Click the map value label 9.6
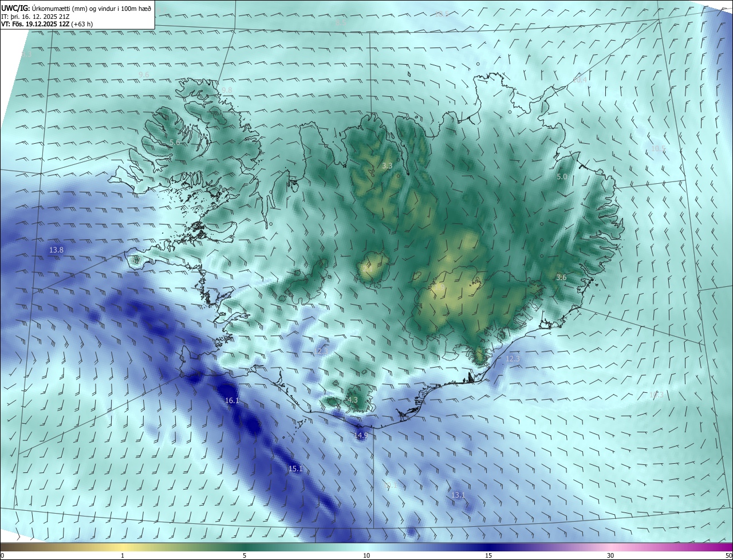Screen dimensions: 733x560 tap(144, 76)
